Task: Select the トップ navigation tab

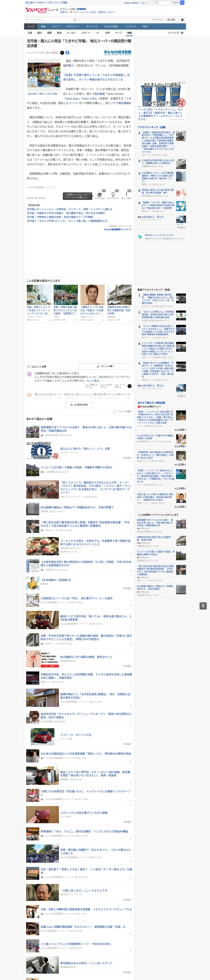Action: point(31,27)
